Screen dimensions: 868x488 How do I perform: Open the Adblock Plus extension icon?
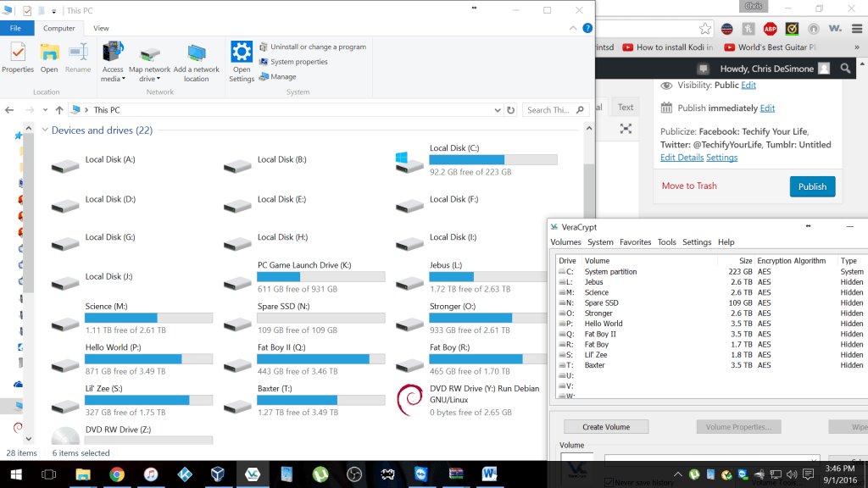pyautogui.click(x=770, y=29)
